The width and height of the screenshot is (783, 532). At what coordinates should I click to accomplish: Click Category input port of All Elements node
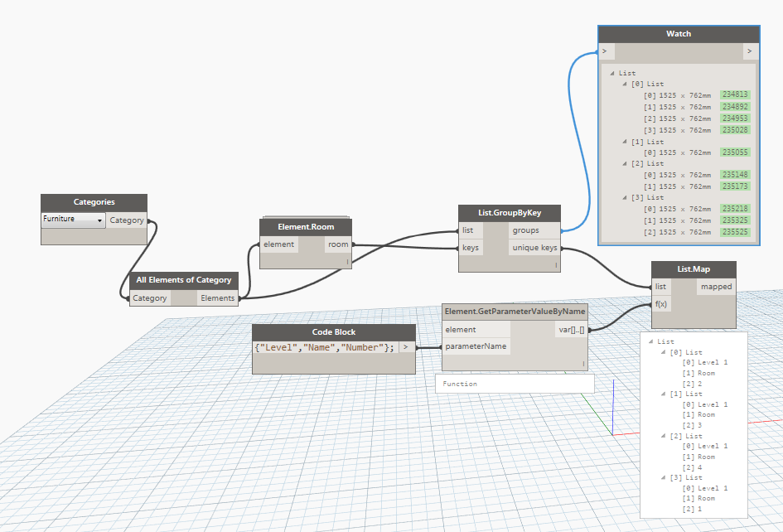(x=150, y=298)
